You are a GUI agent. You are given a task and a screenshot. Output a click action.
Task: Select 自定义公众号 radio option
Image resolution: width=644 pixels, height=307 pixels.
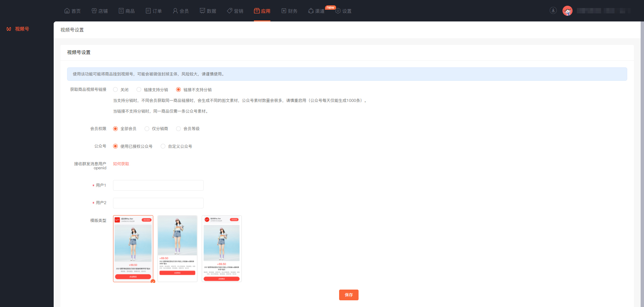pyautogui.click(x=163, y=146)
